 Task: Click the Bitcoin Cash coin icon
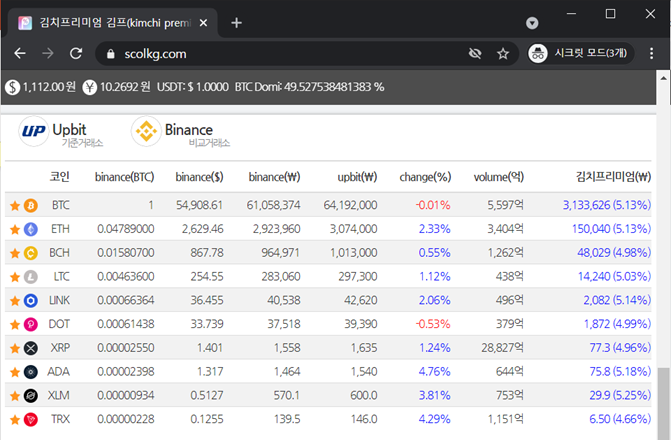[30, 253]
